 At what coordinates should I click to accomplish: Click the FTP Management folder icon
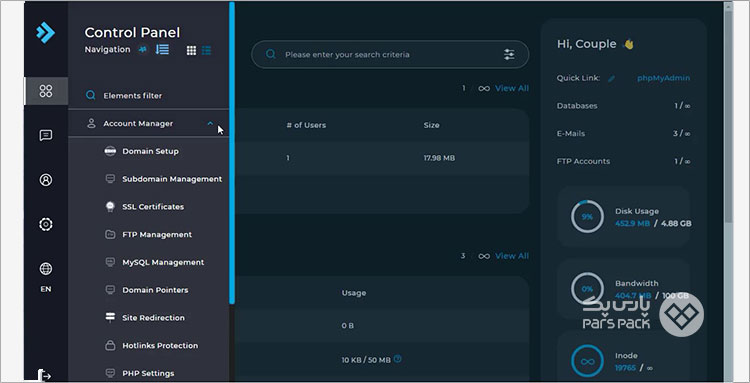coord(110,234)
